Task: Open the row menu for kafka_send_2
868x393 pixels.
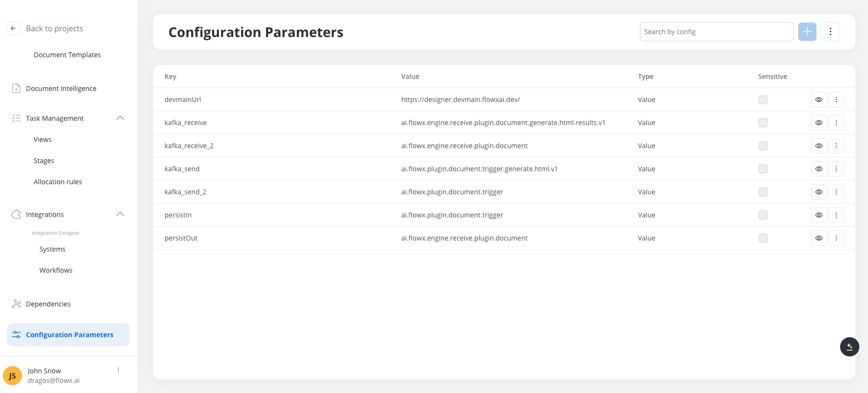Action: 836,192
